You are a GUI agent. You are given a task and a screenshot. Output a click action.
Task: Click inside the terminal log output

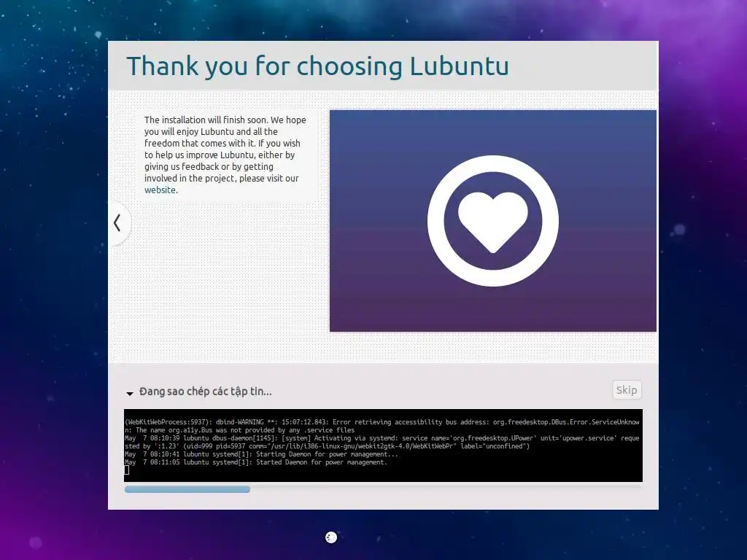coord(383,446)
